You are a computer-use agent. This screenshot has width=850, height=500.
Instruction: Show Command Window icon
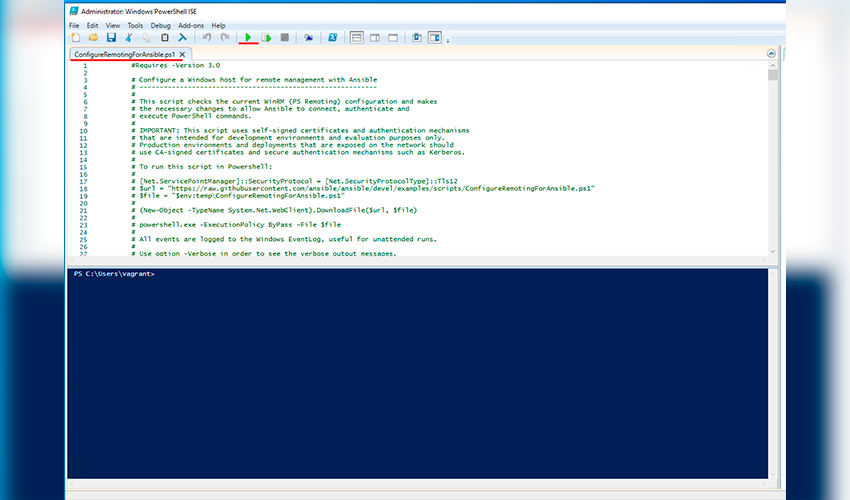(416, 37)
